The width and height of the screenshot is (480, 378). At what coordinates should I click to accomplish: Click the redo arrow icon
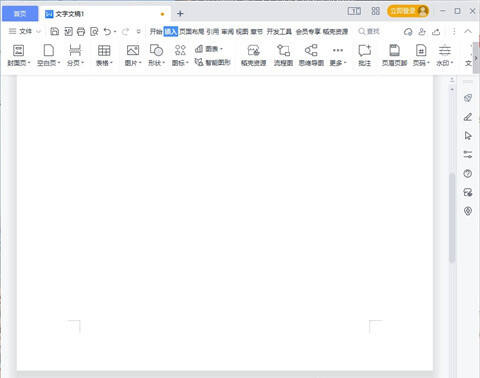pos(125,32)
